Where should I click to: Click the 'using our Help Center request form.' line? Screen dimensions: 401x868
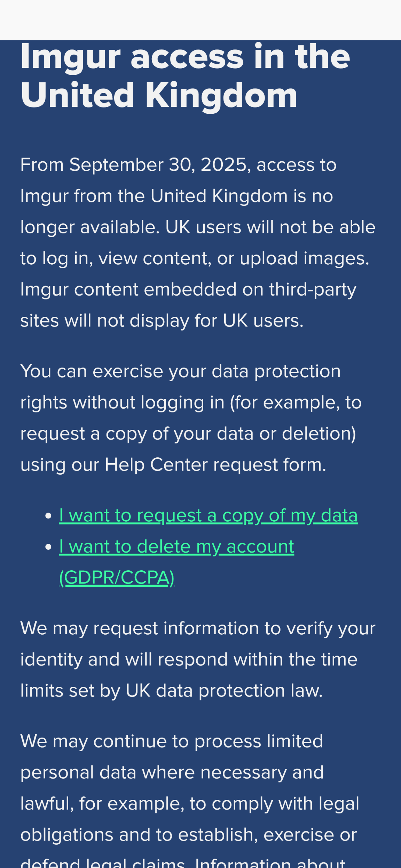click(173, 465)
